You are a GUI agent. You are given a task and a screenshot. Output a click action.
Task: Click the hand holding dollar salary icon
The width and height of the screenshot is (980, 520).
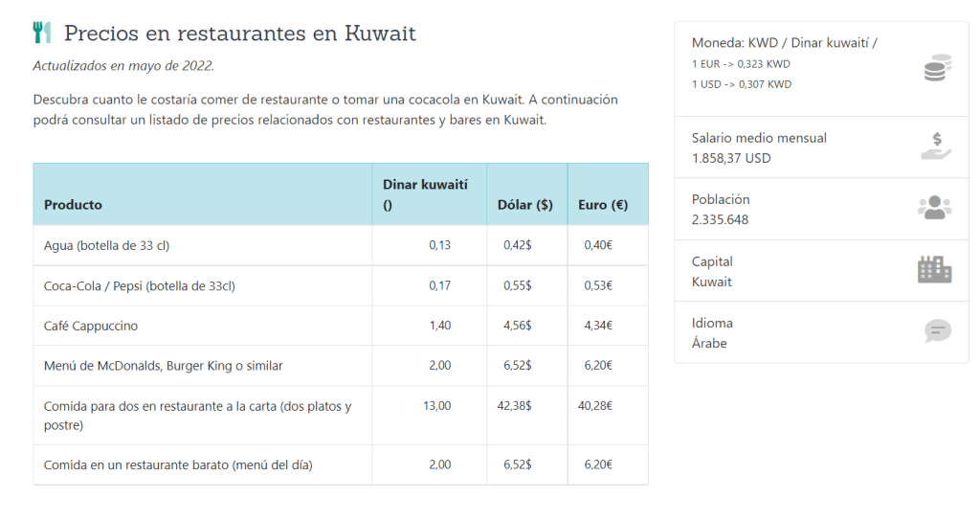tap(936, 147)
